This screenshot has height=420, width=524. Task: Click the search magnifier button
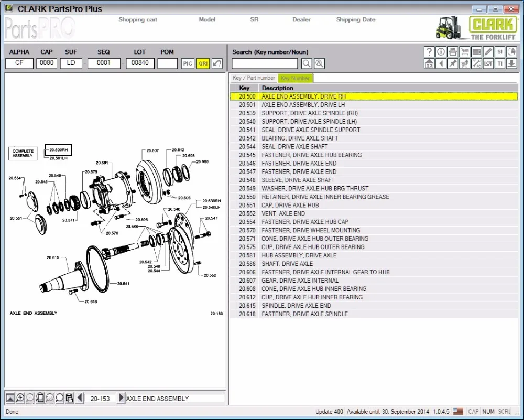click(x=307, y=63)
